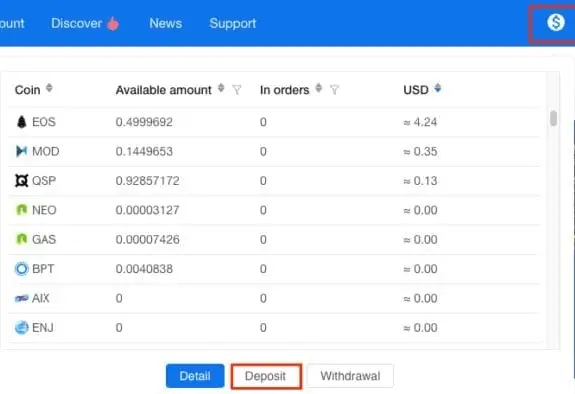
Task: Open the dollar currency icon in header
Action: pyautogui.click(x=556, y=23)
